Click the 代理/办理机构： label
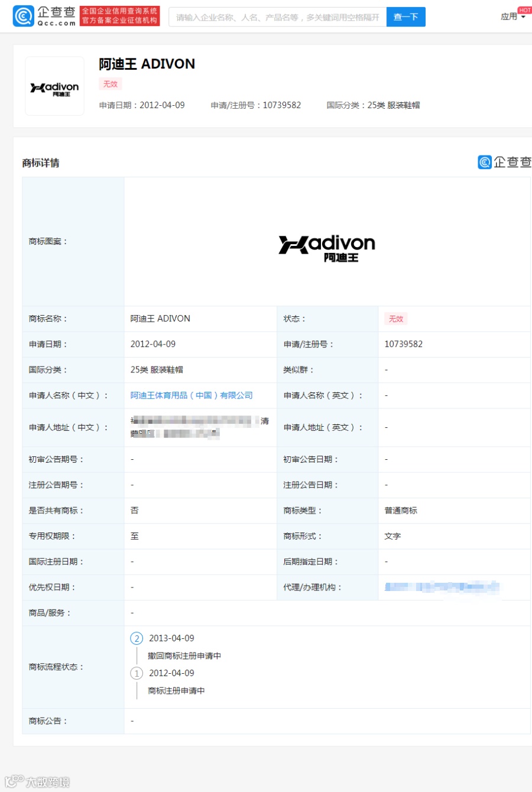 (x=313, y=587)
